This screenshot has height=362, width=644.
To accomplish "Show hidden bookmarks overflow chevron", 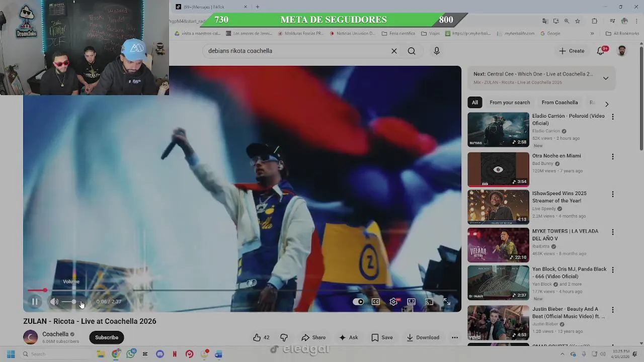I will click(x=592, y=34).
